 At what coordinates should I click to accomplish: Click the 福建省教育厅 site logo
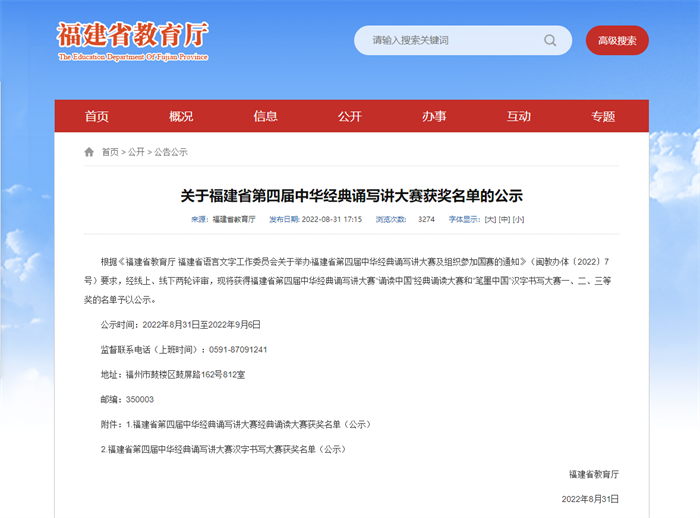click(132, 40)
